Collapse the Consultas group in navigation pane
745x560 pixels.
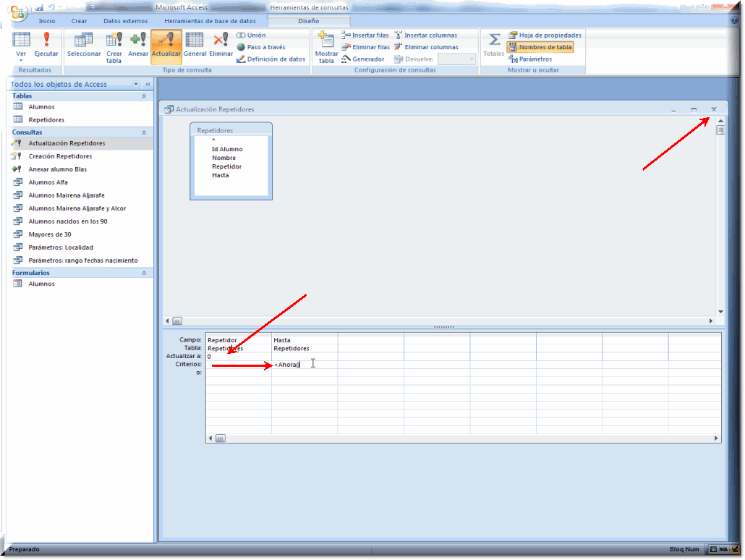tap(143, 132)
